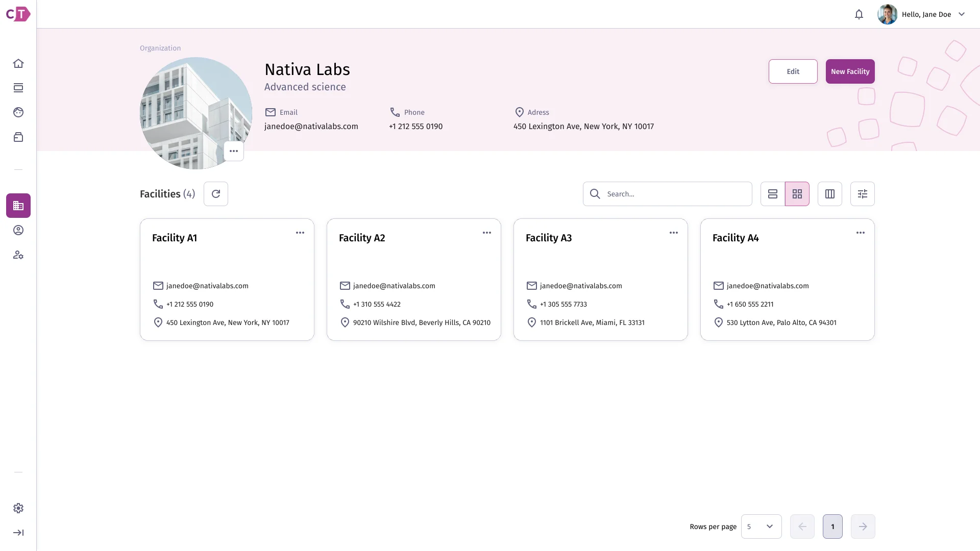Refresh the Facilities list
Screen dimensions: 980x551
click(x=216, y=194)
